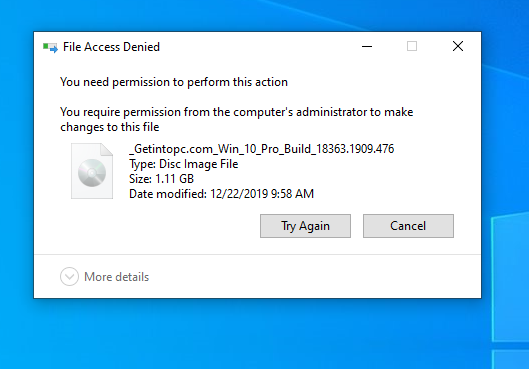Click the administrator permission message text
This screenshot has height=369, width=529.
click(x=236, y=119)
